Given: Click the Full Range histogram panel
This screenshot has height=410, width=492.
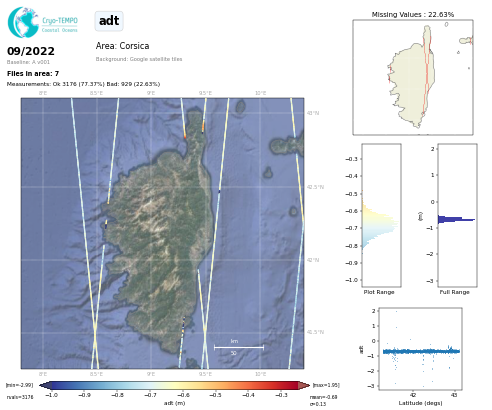Looking at the screenshot, I should pyautogui.click(x=457, y=215).
